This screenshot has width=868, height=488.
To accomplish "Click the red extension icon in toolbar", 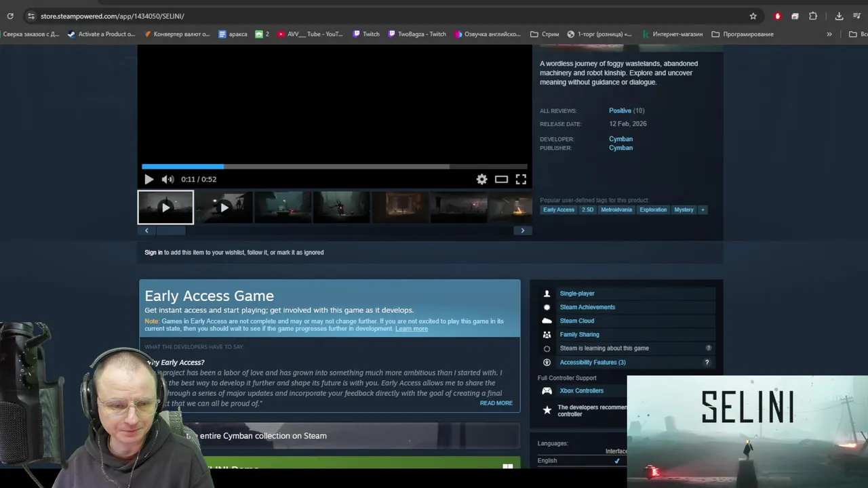I will tap(778, 16).
